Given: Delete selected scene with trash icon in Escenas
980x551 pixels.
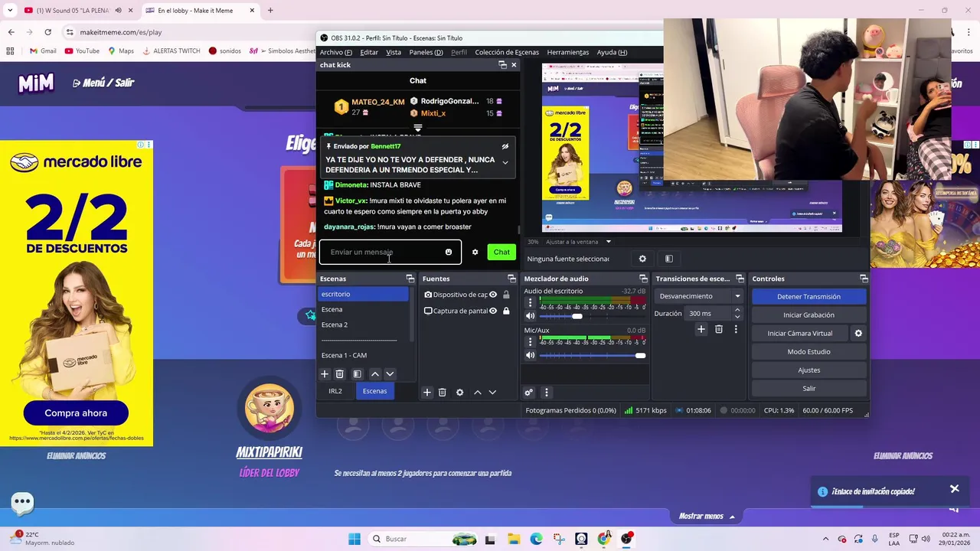Looking at the screenshot, I should (340, 374).
